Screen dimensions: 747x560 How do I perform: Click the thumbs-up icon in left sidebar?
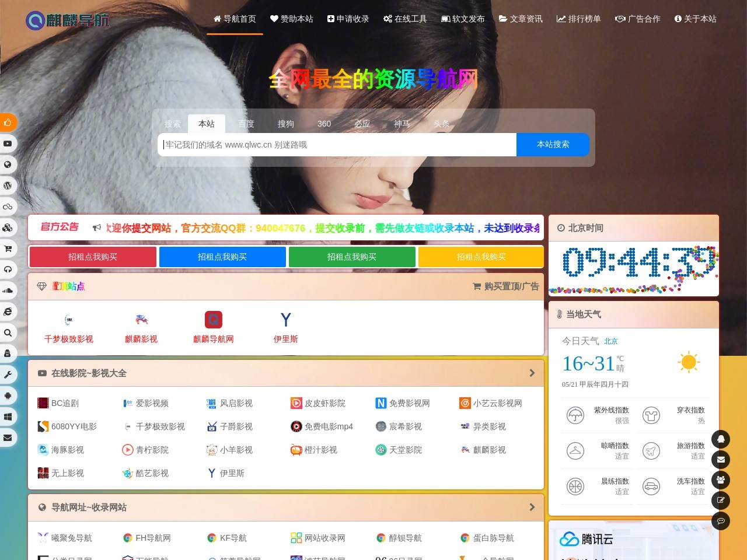coord(8,123)
